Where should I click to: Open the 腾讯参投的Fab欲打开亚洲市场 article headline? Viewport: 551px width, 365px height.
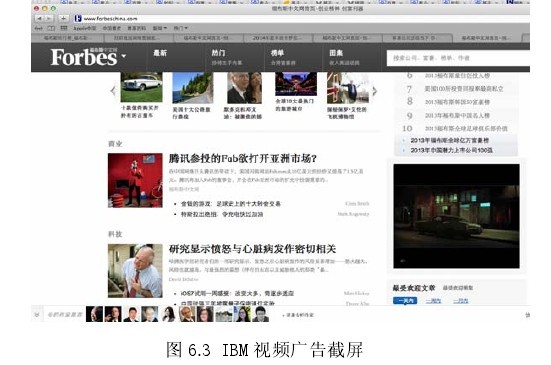(242, 159)
